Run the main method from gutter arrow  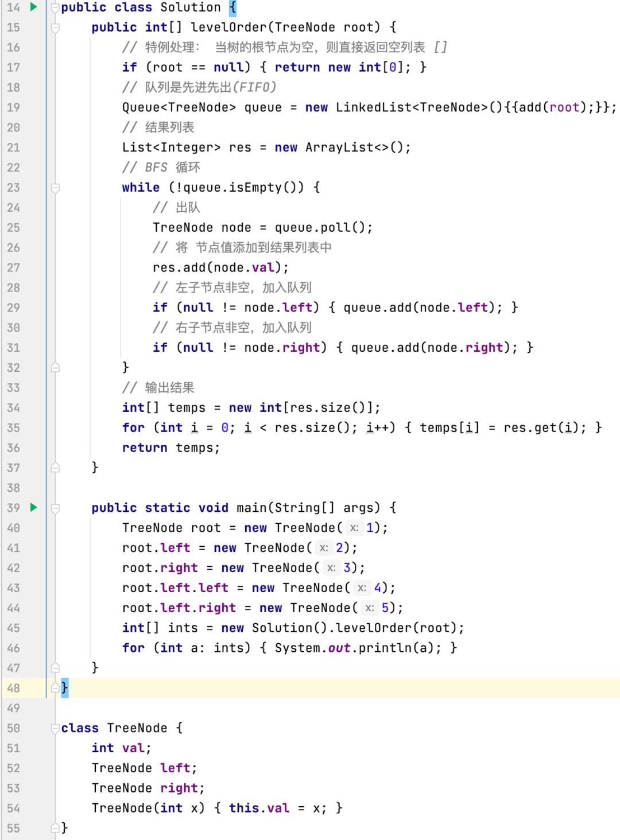pyautogui.click(x=33, y=507)
